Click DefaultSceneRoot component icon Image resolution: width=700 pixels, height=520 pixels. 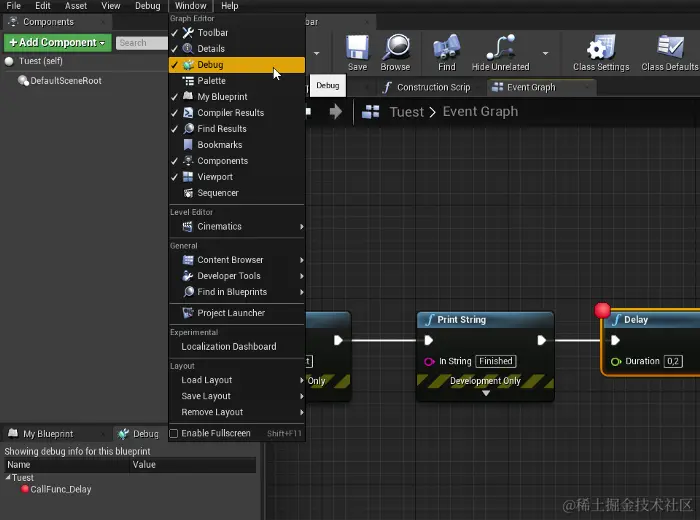click(x=23, y=80)
